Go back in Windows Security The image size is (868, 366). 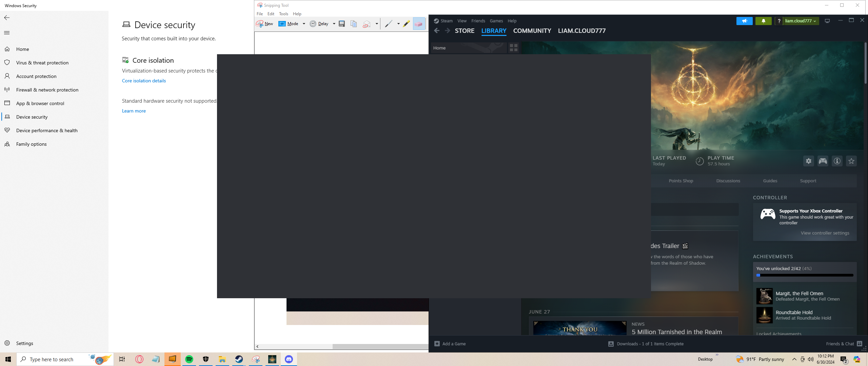pyautogui.click(x=7, y=18)
